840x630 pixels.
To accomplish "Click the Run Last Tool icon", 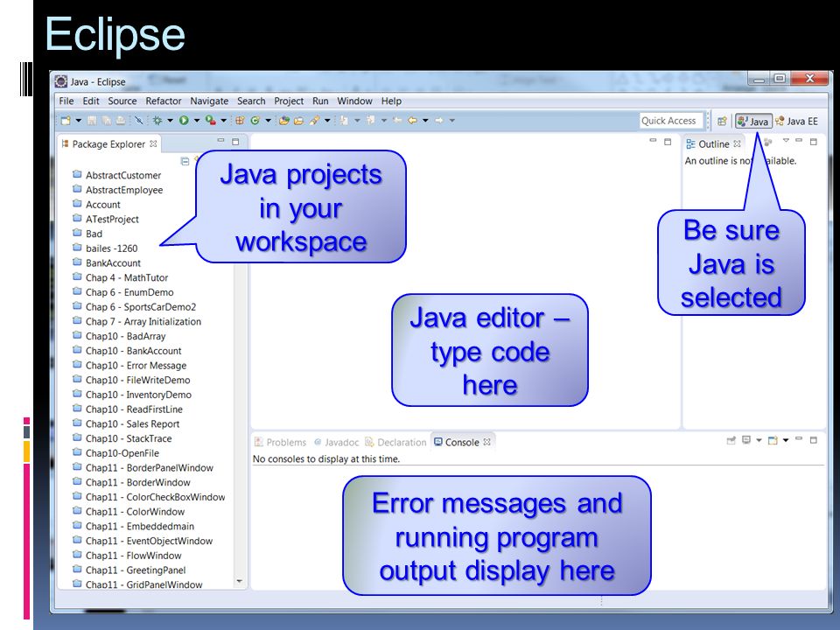I will click(x=211, y=121).
